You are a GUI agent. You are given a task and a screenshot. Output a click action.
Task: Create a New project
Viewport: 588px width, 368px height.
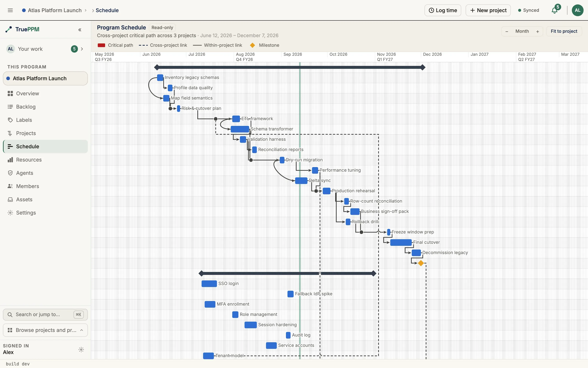click(x=488, y=10)
